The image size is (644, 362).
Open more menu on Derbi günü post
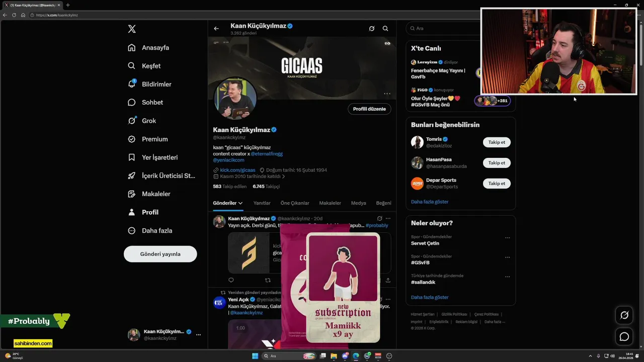coord(388,219)
